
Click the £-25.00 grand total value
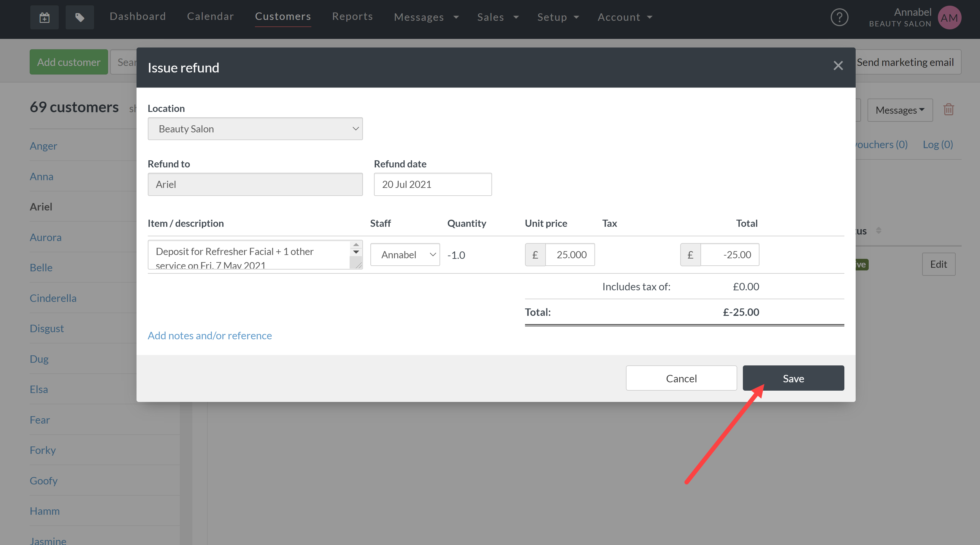[741, 312]
